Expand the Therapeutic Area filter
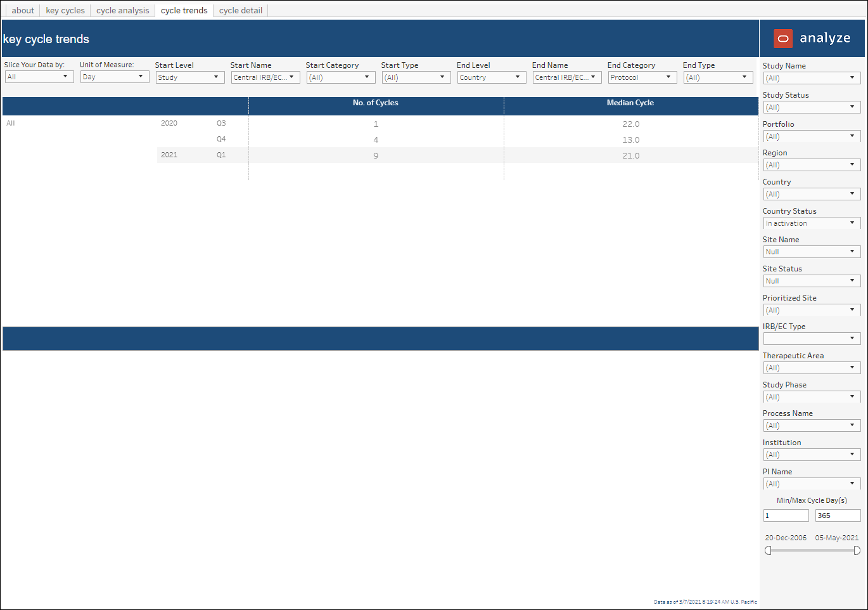Screen dimensions: 868x610 point(812,368)
